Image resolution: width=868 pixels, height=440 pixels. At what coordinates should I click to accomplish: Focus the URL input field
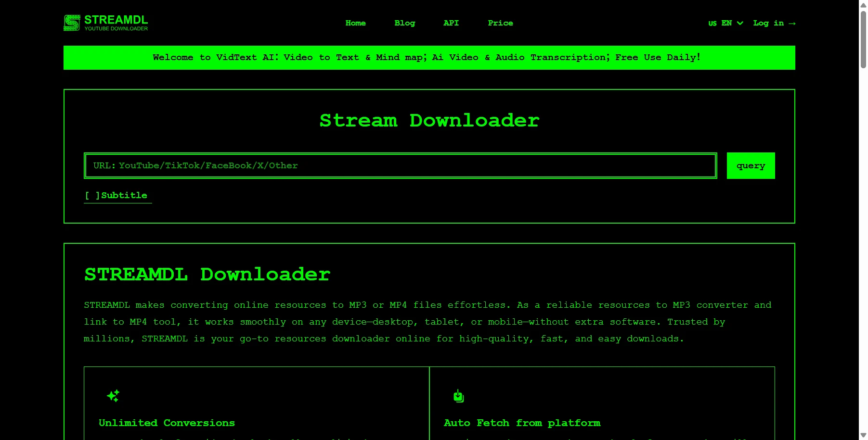click(x=401, y=165)
